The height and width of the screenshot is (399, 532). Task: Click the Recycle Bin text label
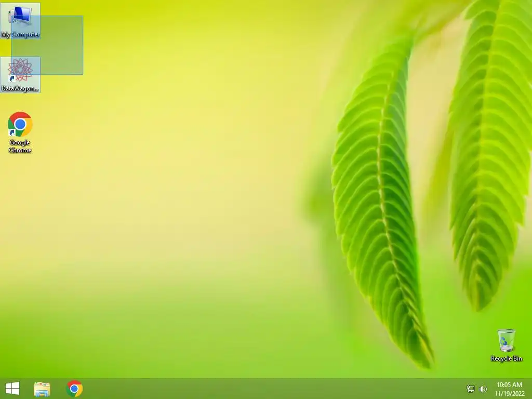pos(506,358)
